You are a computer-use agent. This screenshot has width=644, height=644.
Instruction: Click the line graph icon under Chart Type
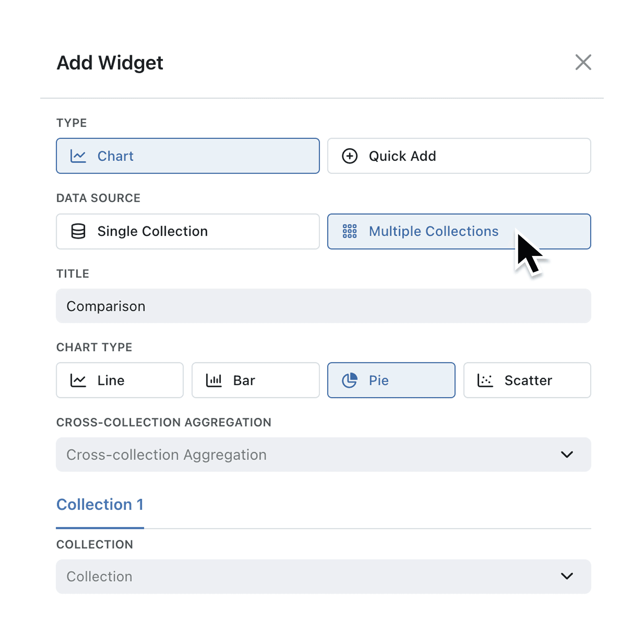79,380
